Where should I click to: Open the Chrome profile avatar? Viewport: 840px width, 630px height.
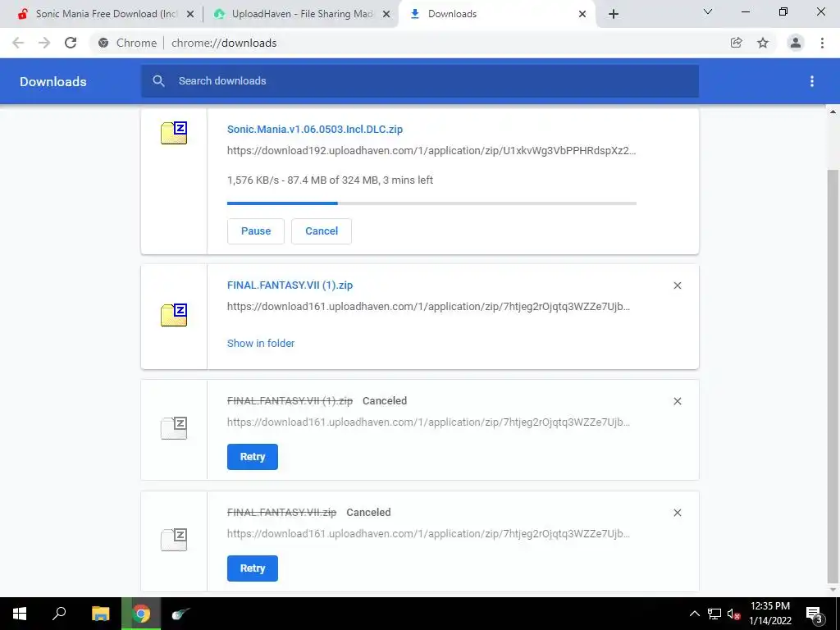796,43
